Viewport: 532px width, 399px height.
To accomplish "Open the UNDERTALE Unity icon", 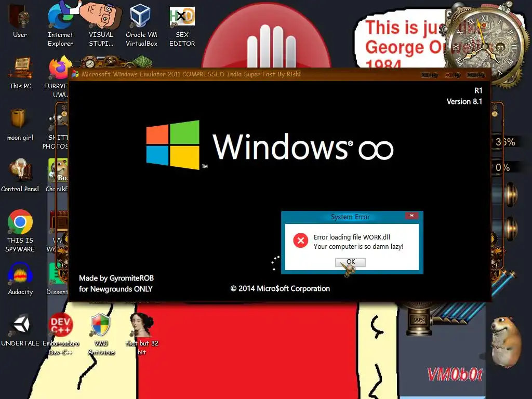I will point(20,330).
